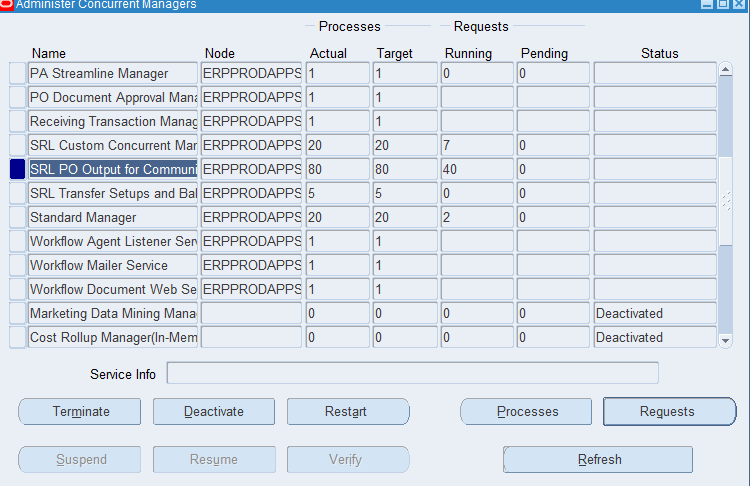
Task: Select the Standard Manager row indicator
Action: 17,218
